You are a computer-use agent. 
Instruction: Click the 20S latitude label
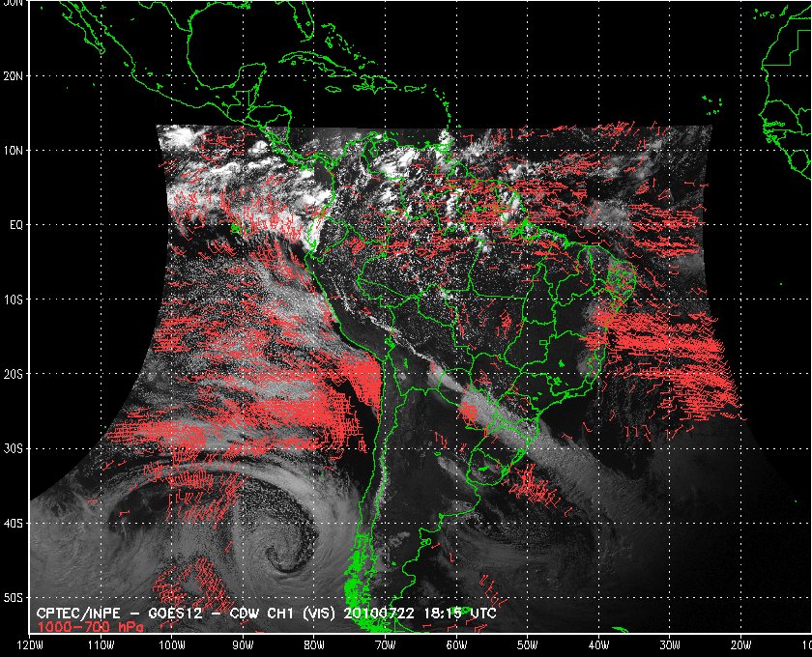click(x=13, y=374)
